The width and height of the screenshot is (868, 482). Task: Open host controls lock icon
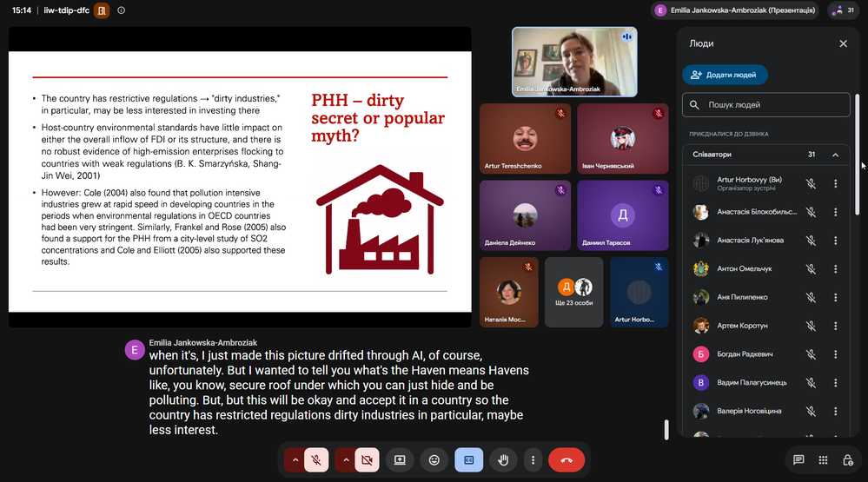847,460
